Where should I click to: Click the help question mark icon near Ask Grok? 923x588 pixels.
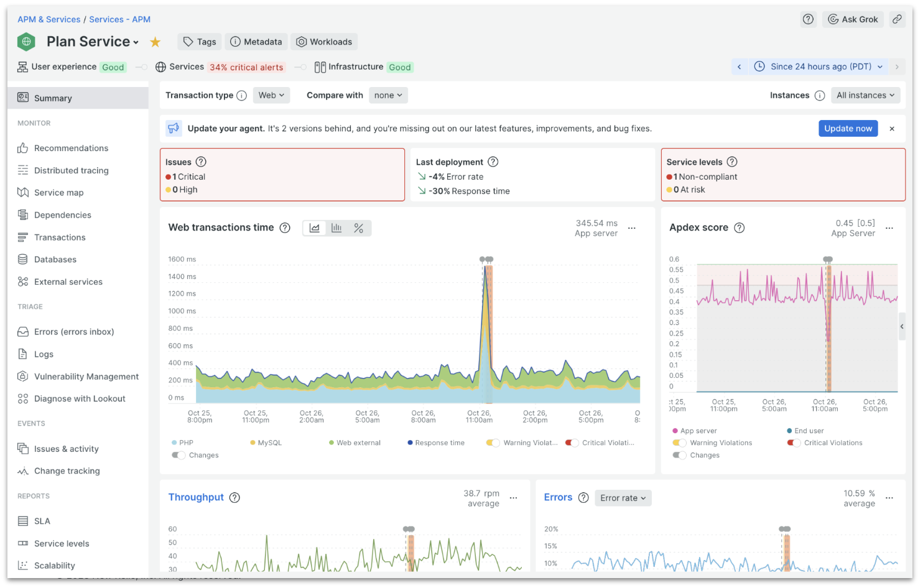coord(808,19)
